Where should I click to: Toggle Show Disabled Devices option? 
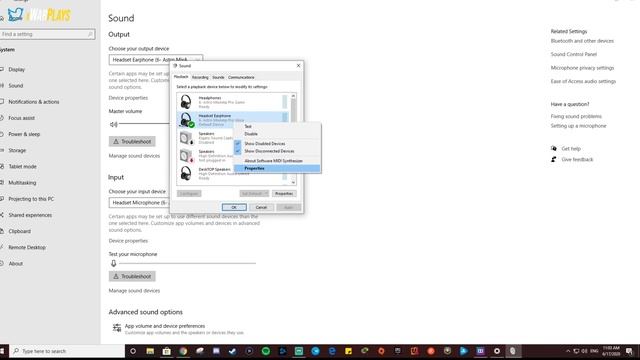pos(264,144)
